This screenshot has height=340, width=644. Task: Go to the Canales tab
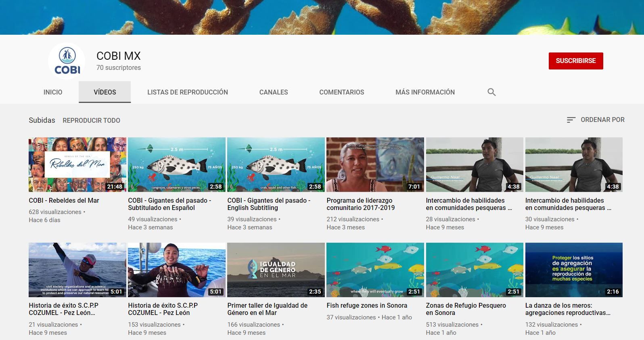pyautogui.click(x=274, y=92)
